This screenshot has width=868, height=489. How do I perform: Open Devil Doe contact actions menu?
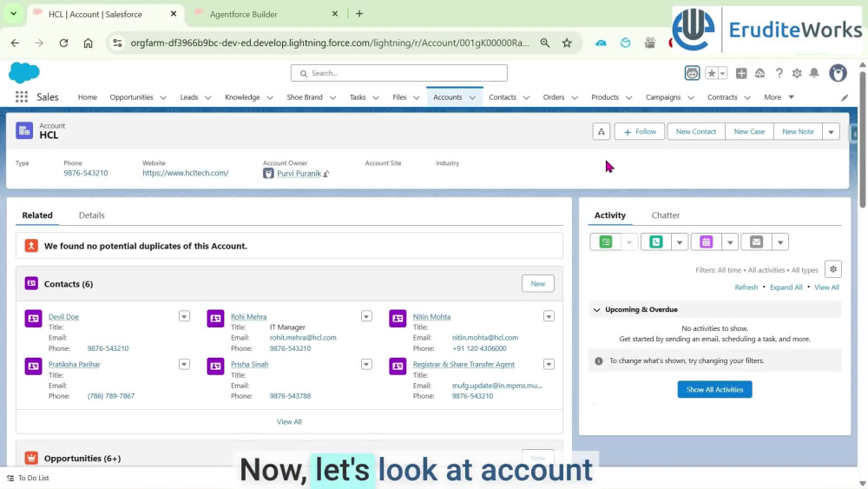click(x=184, y=316)
